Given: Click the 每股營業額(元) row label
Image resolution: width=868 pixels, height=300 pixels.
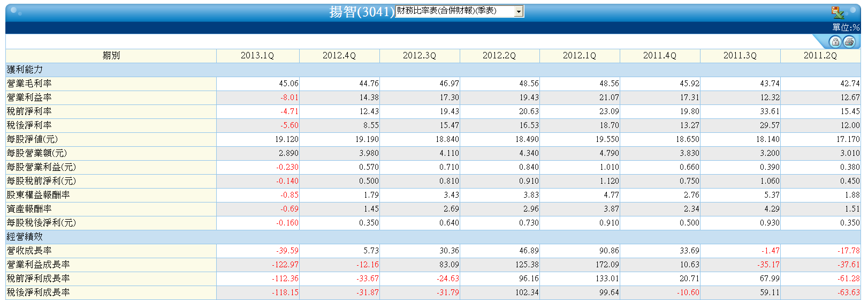Looking at the screenshot, I should coord(37,153).
